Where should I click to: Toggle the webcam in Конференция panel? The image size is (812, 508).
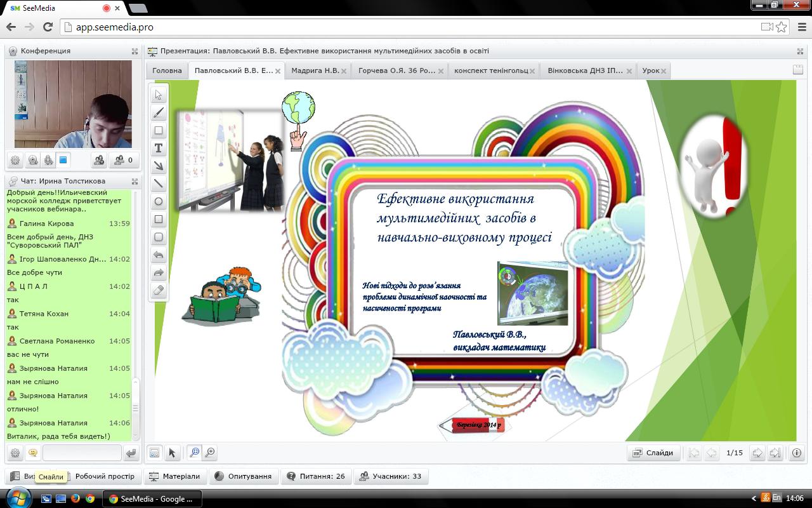coord(32,161)
